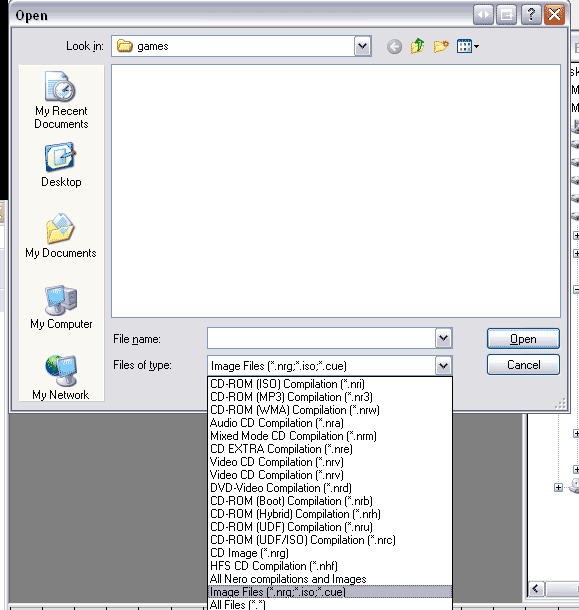Choose All Files (*.*) filter
Screen dimensions: 579x610
point(330,604)
